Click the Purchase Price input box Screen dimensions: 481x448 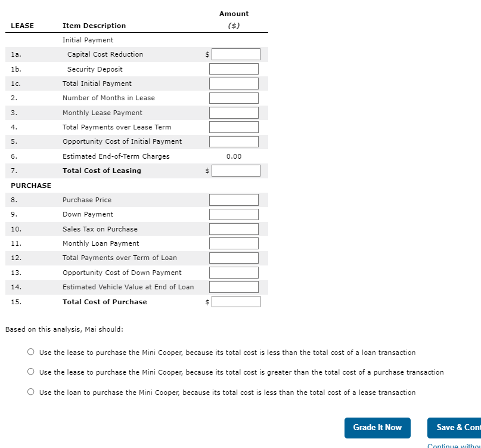tap(234, 200)
